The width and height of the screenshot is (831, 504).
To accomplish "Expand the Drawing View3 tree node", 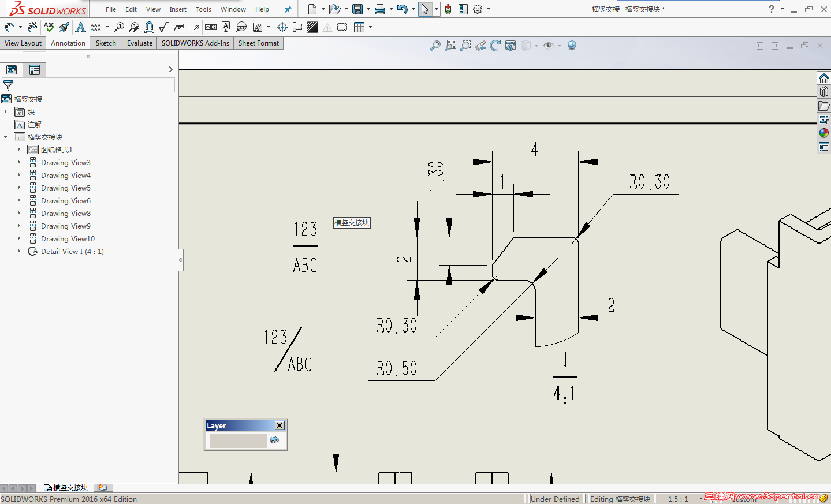I will [x=19, y=163].
